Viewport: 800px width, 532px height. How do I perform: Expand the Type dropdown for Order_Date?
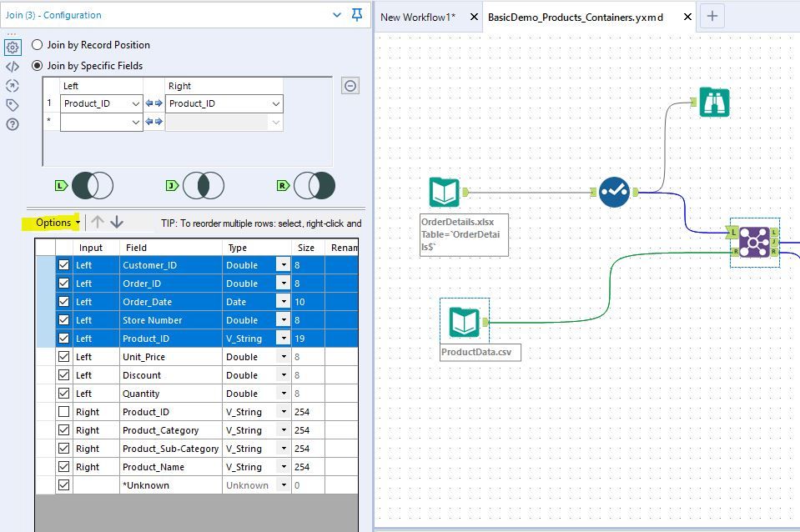pyautogui.click(x=284, y=302)
